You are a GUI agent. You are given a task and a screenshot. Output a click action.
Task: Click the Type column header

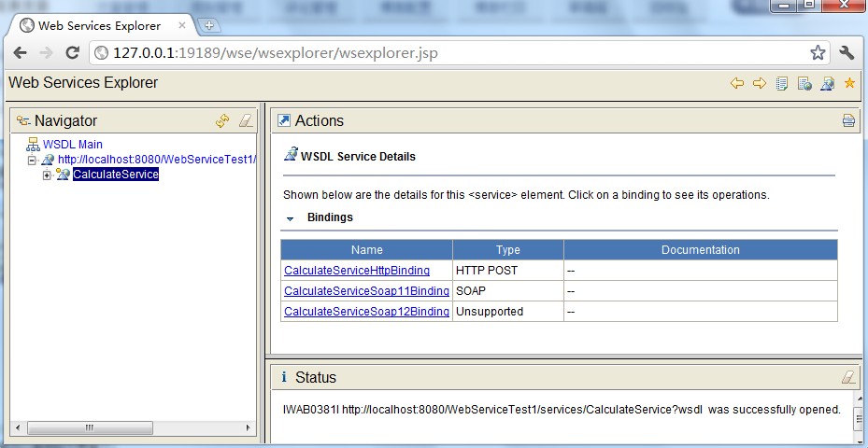508,250
